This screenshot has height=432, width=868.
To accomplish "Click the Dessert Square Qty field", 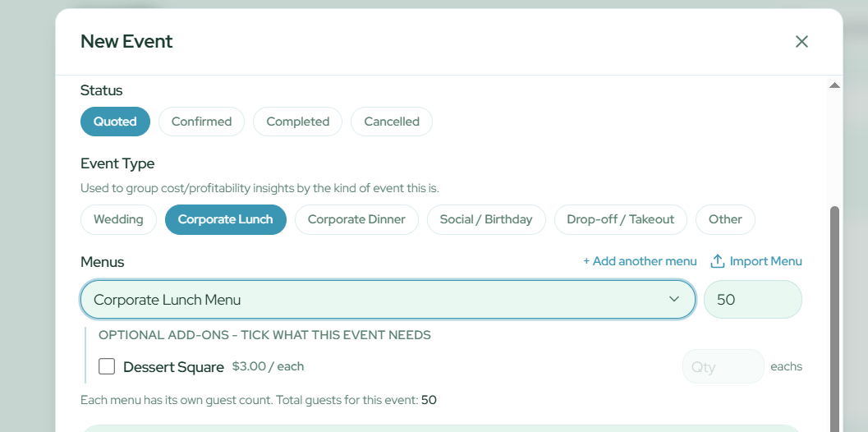I will (723, 366).
